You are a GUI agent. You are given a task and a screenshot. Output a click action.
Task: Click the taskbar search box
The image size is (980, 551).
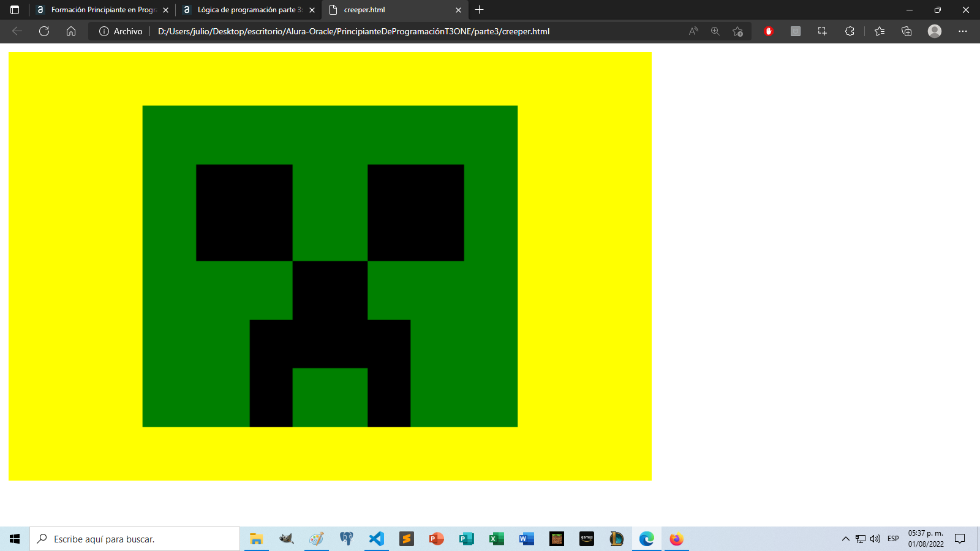point(135,539)
